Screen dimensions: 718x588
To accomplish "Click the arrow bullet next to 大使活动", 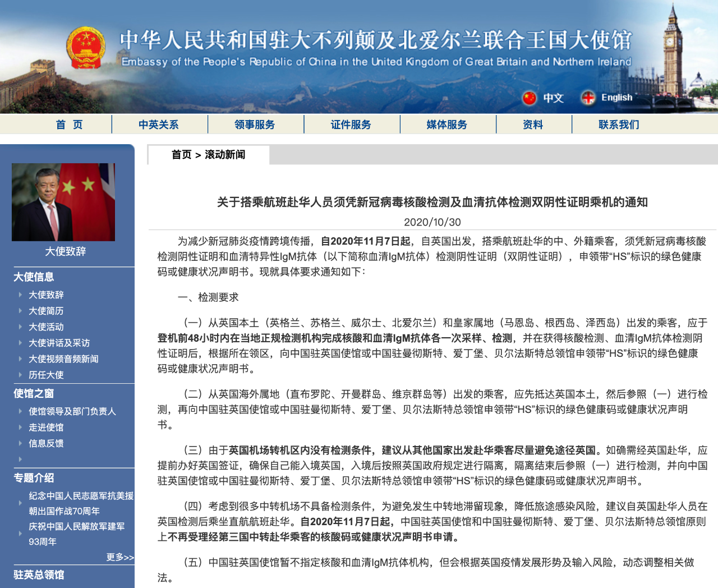I will pos(20,327).
